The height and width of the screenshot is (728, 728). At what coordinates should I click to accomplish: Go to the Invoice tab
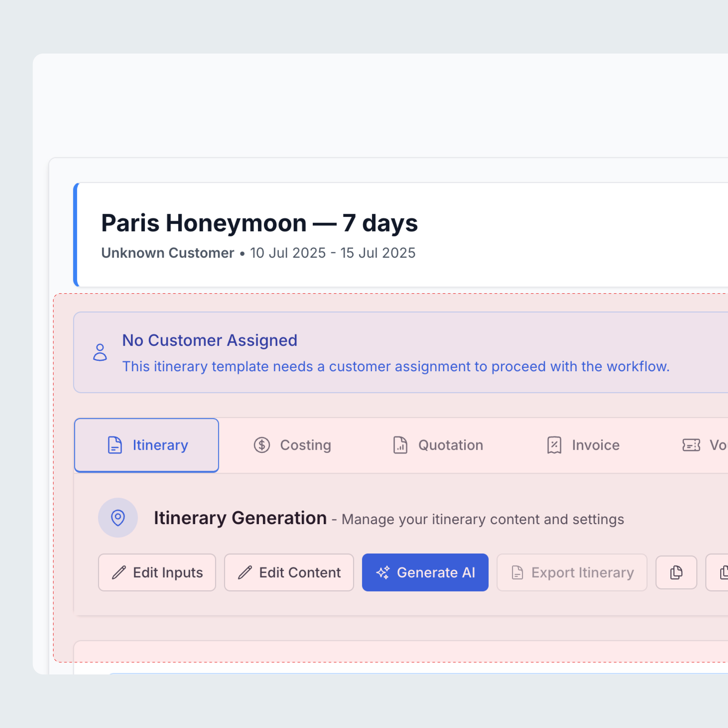click(583, 445)
